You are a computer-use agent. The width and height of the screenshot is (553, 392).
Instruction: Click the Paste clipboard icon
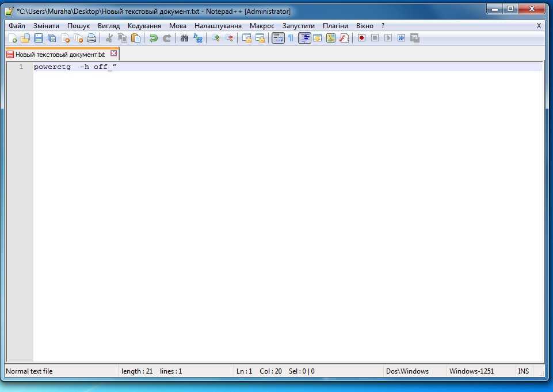pos(135,38)
